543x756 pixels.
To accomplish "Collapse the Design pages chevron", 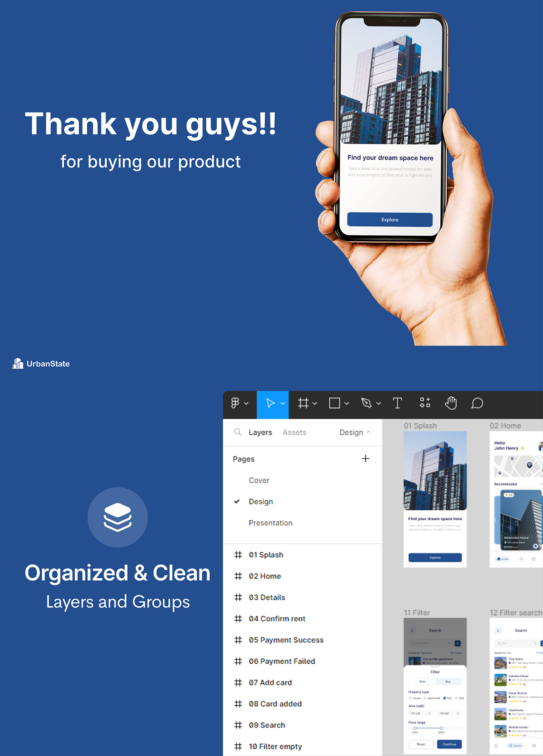I will coord(369,432).
